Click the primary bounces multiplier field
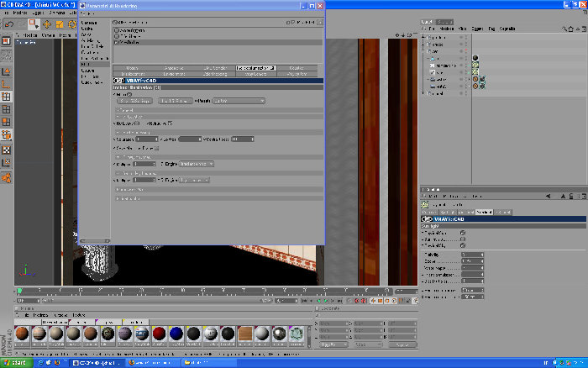The height and width of the screenshot is (368, 588). click(144, 164)
